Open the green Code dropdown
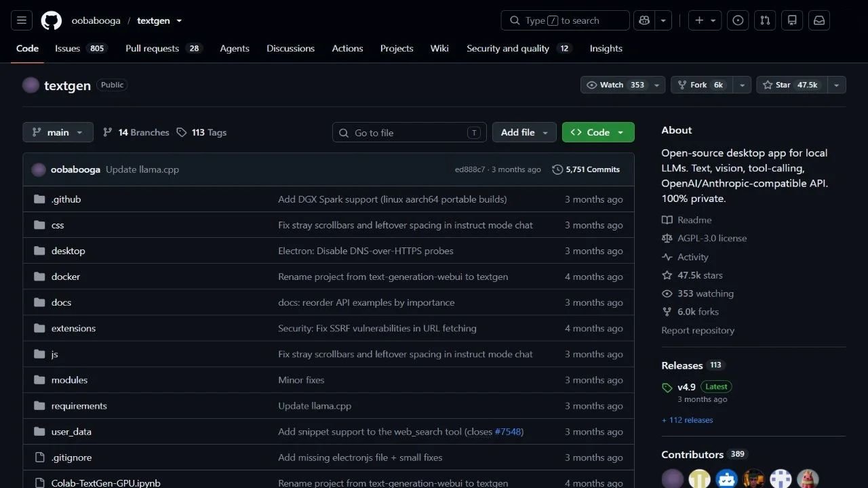 (598, 132)
